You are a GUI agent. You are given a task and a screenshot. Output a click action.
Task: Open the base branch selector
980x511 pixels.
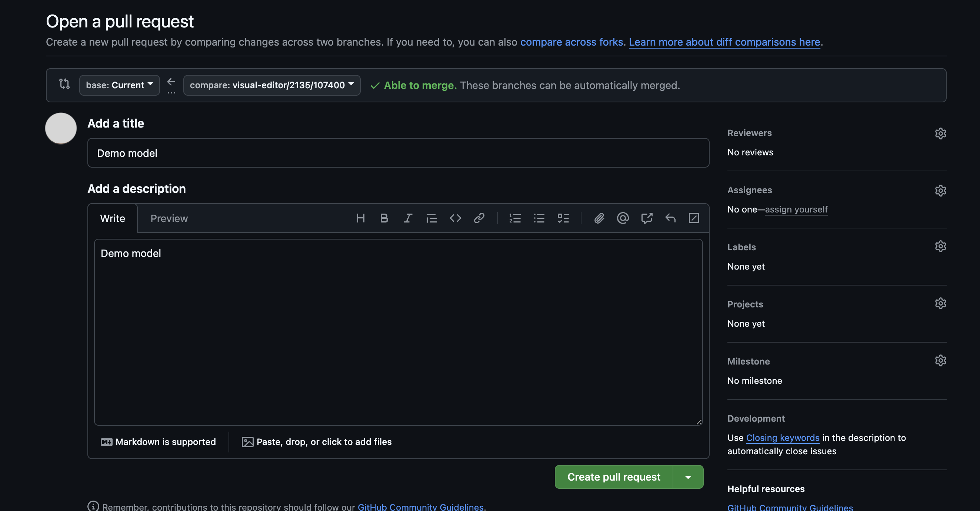coord(119,85)
